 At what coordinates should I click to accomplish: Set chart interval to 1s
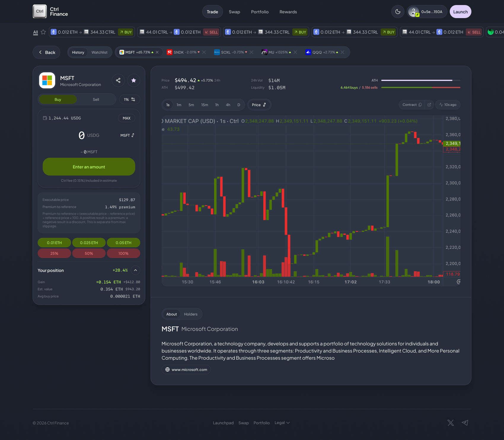(168, 105)
